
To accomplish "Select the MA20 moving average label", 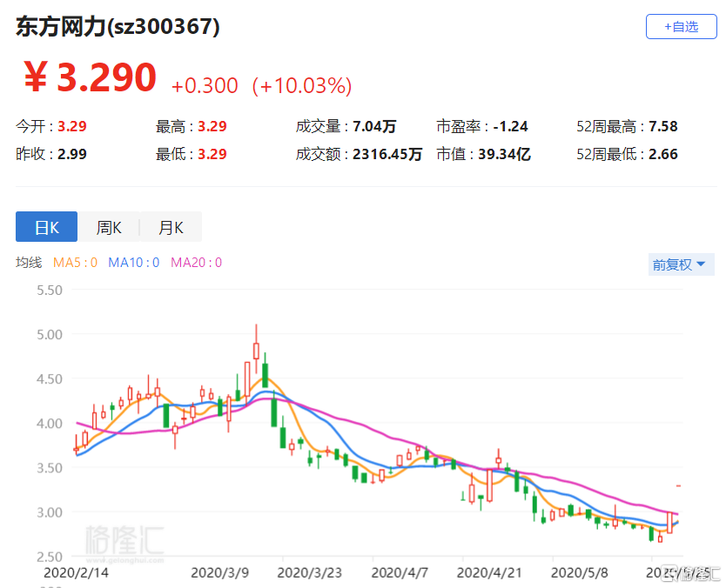I will pyautogui.click(x=197, y=263).
